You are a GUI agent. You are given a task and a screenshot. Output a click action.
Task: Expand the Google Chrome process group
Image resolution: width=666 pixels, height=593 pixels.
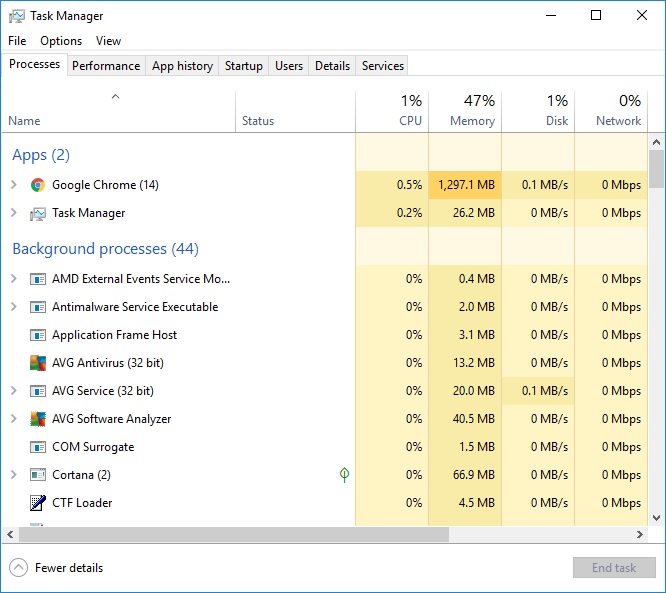14,185
